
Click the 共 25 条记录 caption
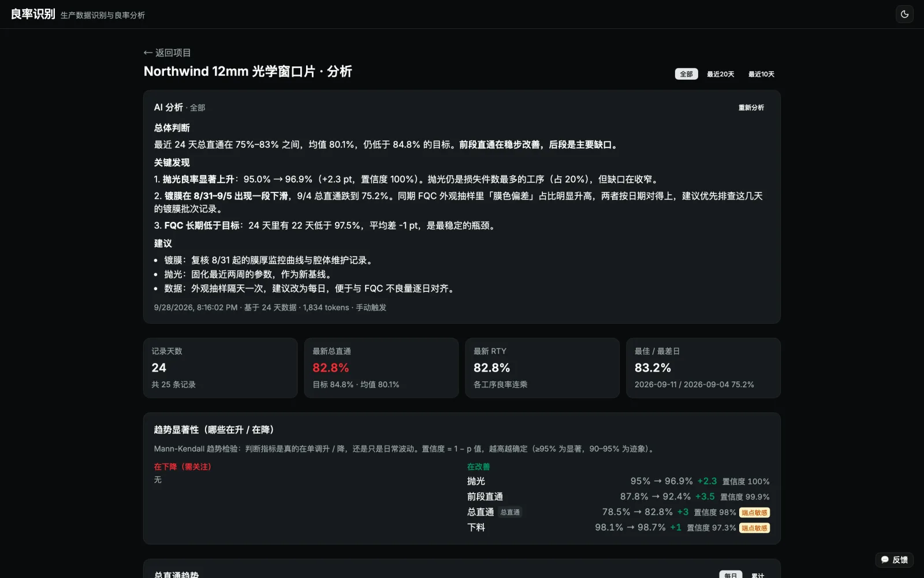(173, 384)
